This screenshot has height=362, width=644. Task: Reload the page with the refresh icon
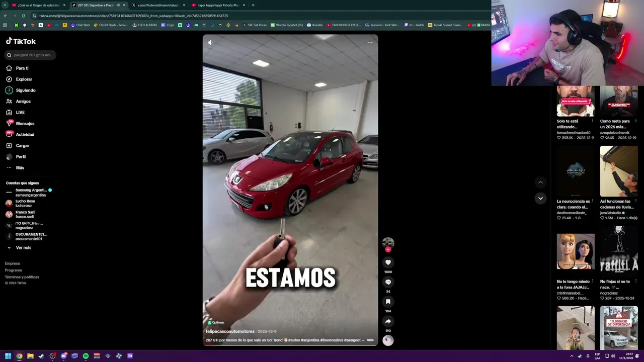pyautogui.click(x=23, y=16)
